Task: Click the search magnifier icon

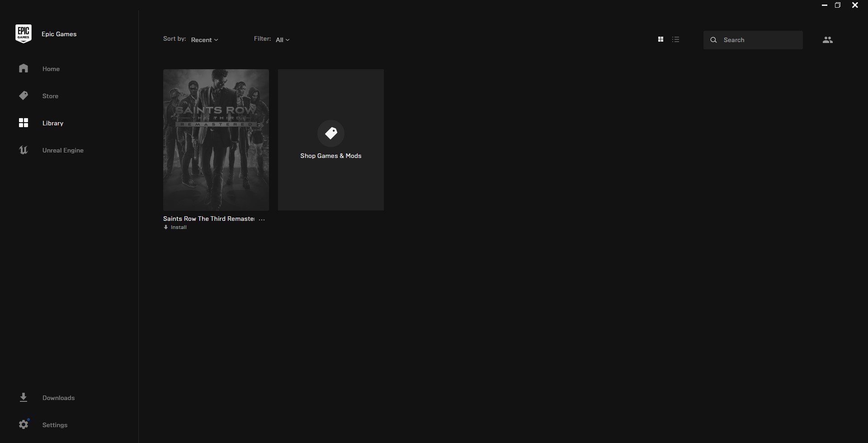Action: [713, 40]
